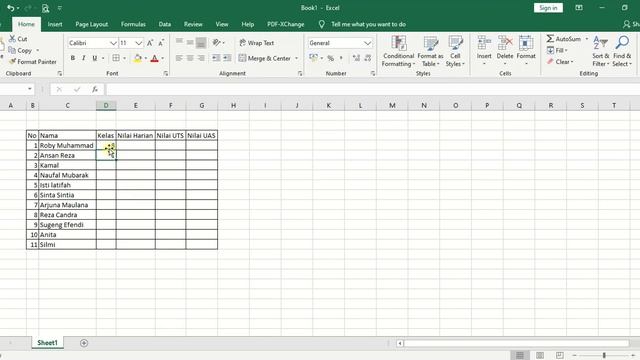Toggle Align Left
The image size is (640, 360).
point(179,58)
